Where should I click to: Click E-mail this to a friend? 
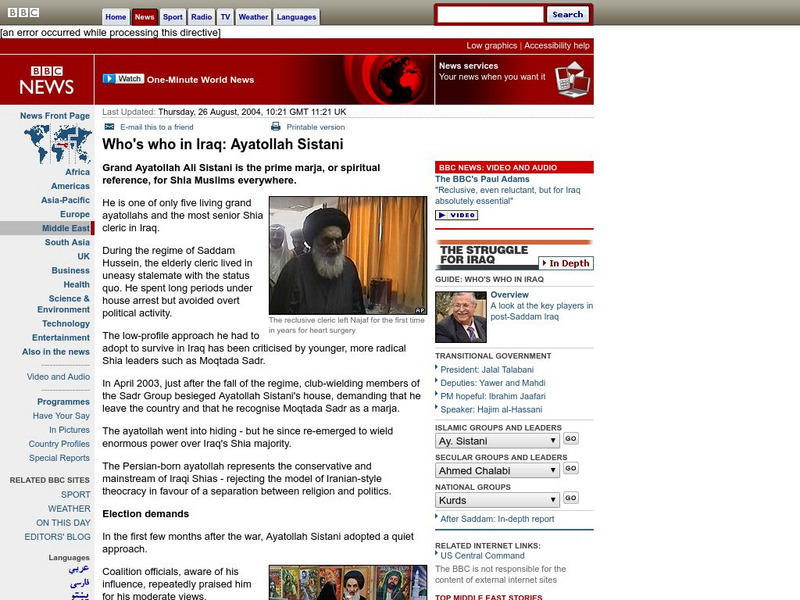[157, 127]
